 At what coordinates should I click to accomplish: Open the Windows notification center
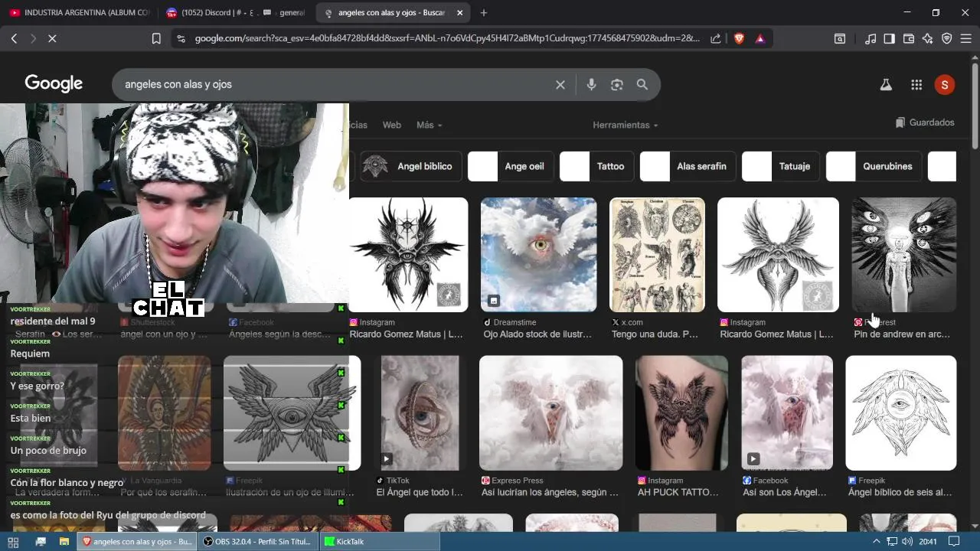click(x=954, y=542)
